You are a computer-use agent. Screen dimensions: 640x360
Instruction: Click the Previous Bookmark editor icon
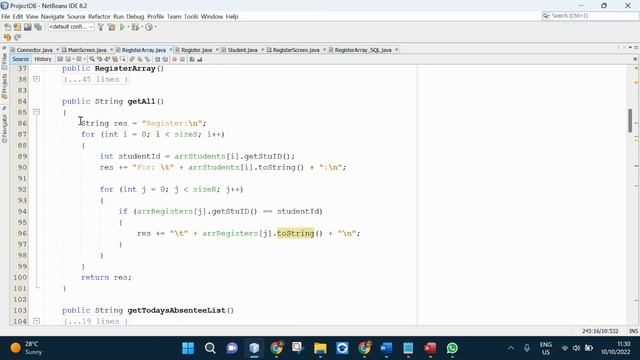132,59
